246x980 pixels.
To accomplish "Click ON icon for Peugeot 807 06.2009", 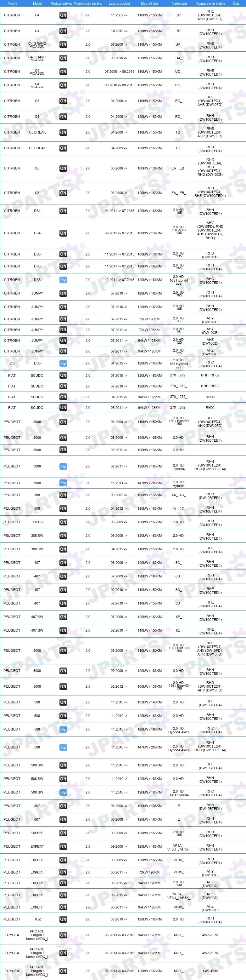I will click(x=63, y=819).
